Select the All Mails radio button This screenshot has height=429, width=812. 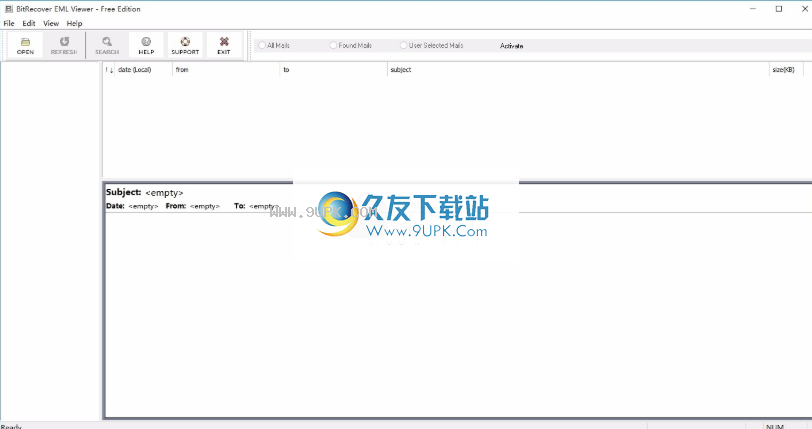tap(262, 46)
